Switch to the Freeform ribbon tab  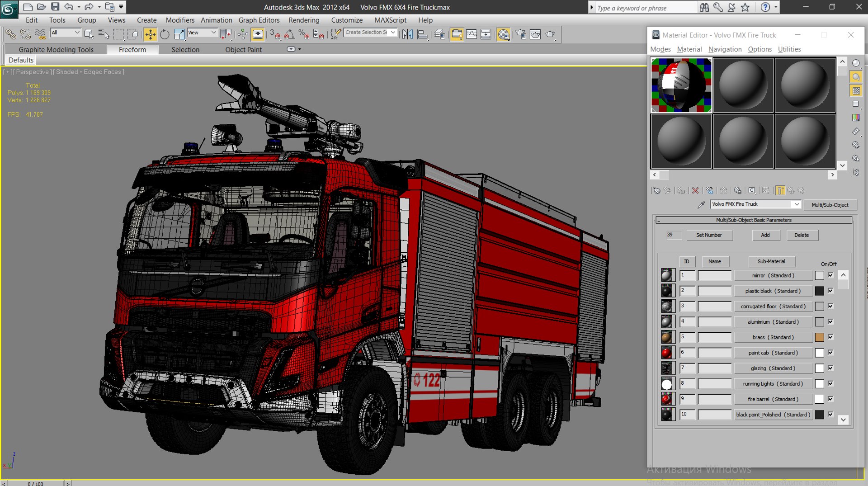click(132, 50)
